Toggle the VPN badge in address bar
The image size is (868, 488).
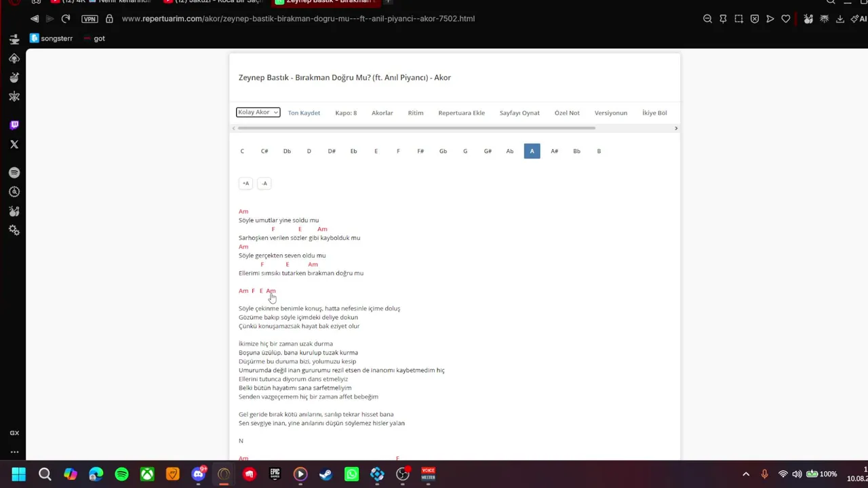click(90, 19)
